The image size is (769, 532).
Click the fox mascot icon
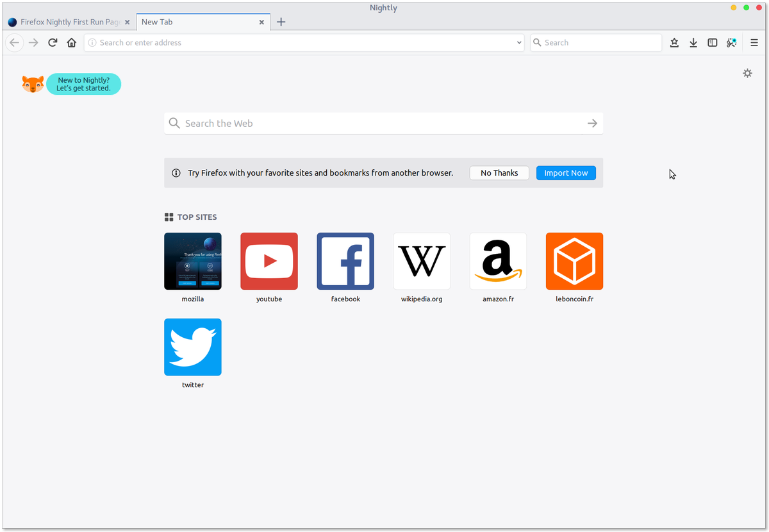[32, 83]
